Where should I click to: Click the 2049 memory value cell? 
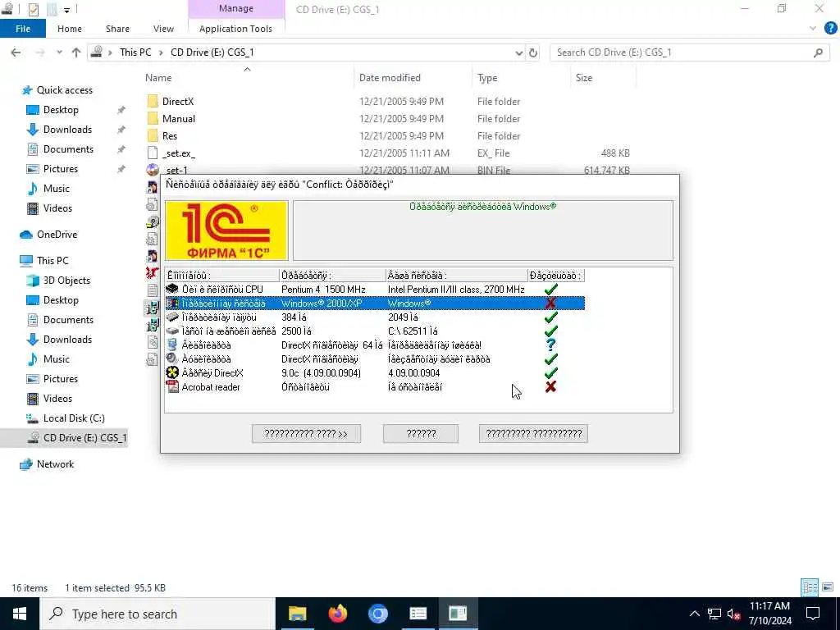click(x=403, y=317)
